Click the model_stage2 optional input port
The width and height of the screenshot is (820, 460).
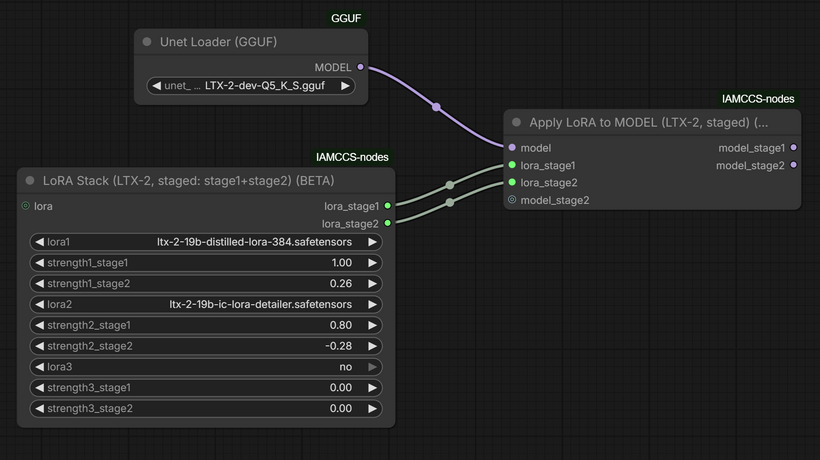pos(512,200)
